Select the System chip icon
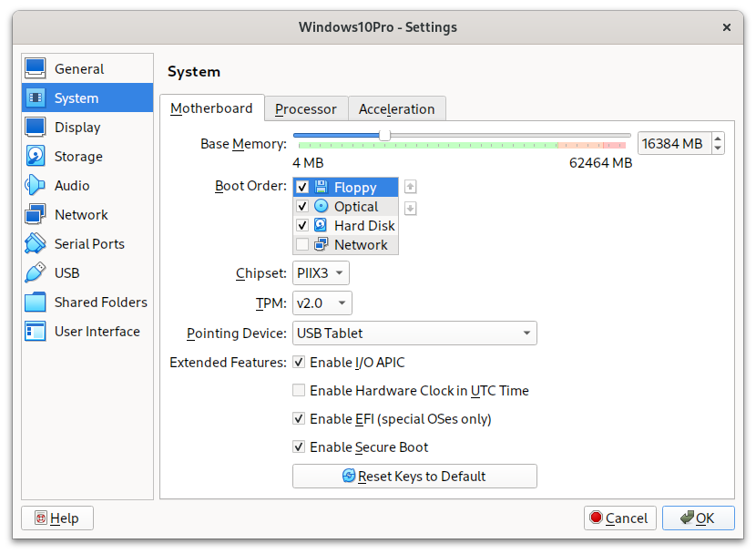The height and width of the screenshot is (554, 756). click(x=36, y=97)
